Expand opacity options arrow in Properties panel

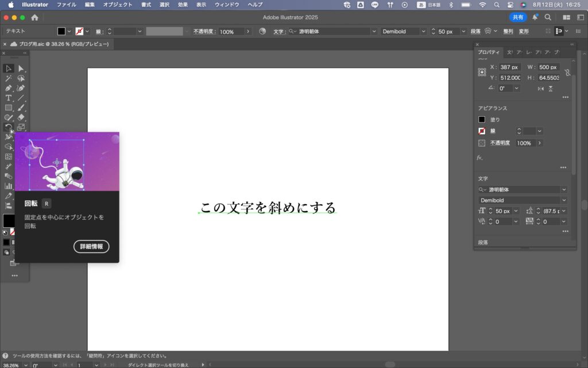(x=540, y=143)
